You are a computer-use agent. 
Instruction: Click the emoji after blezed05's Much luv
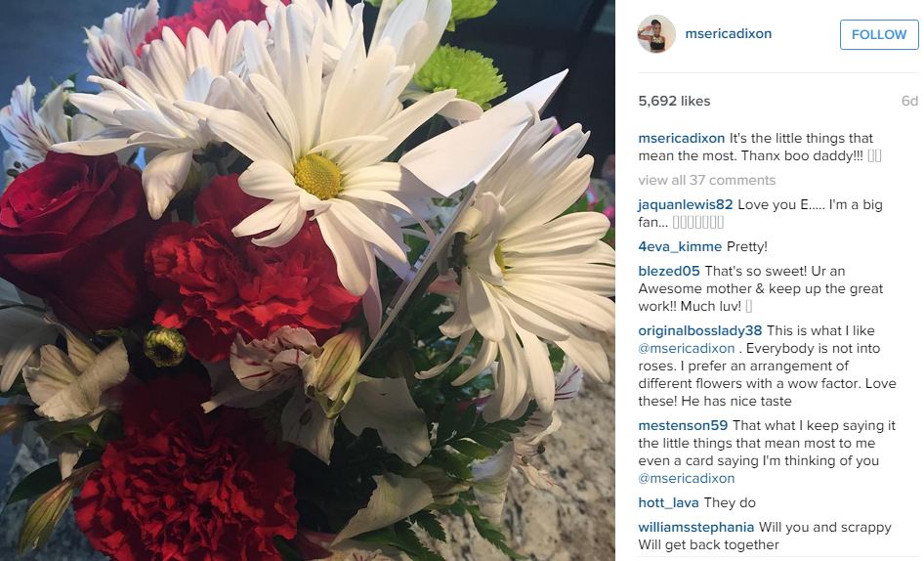(x=748, y=306)
